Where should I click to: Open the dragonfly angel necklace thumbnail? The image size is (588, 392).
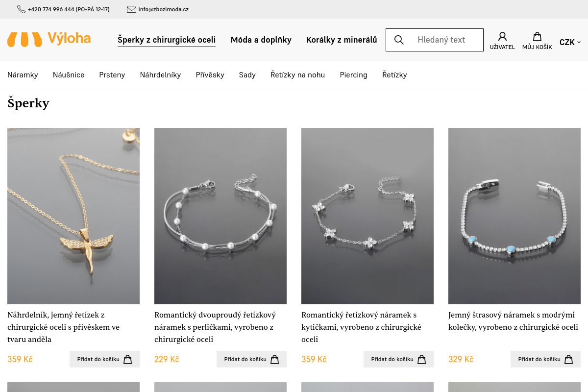click(x=73, y=216)
